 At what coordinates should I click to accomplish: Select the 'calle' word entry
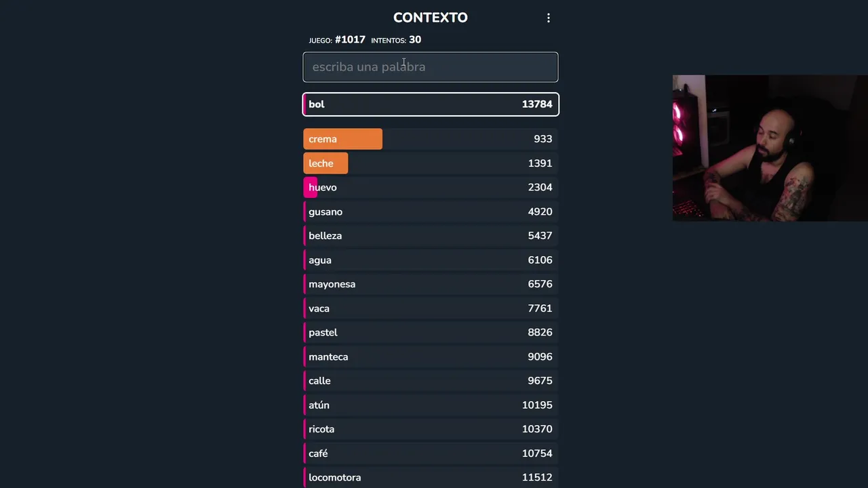431,381
